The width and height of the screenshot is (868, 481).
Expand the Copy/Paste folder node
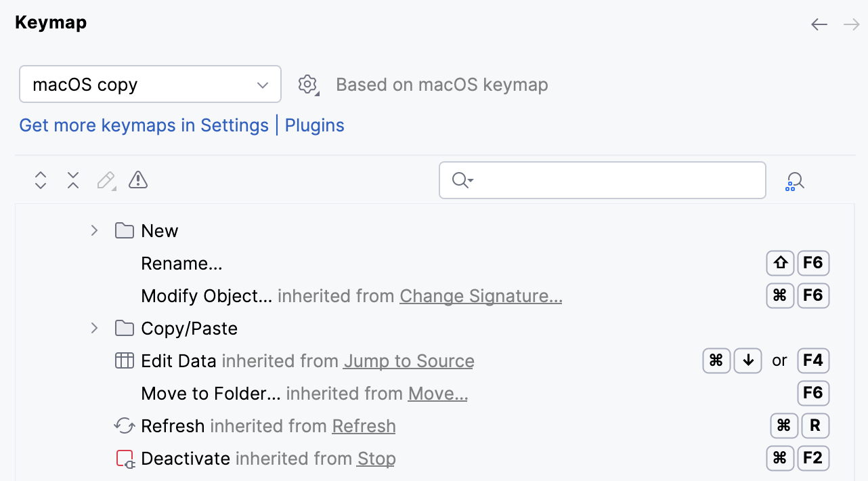tap(93, 328)
